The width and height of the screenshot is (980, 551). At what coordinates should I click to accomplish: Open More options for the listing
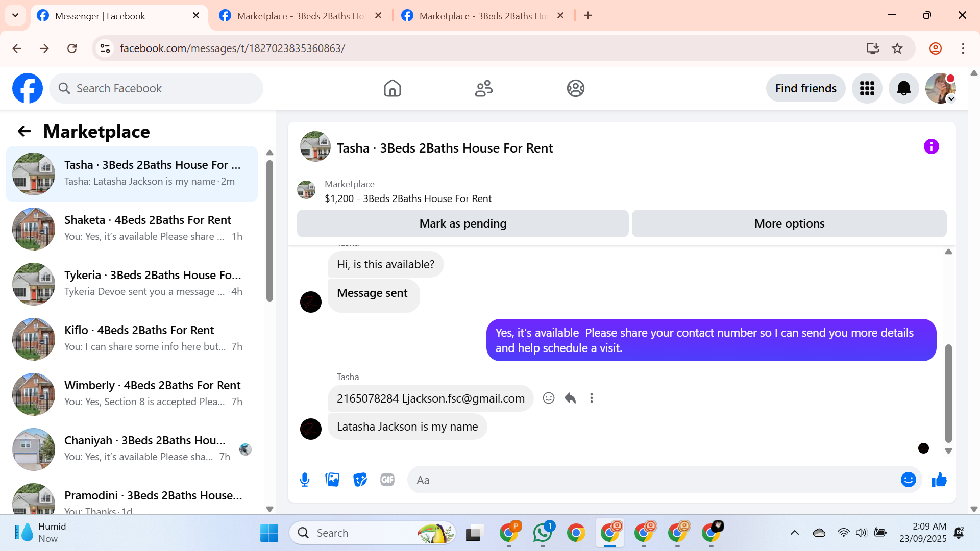[x=789, y=223]
